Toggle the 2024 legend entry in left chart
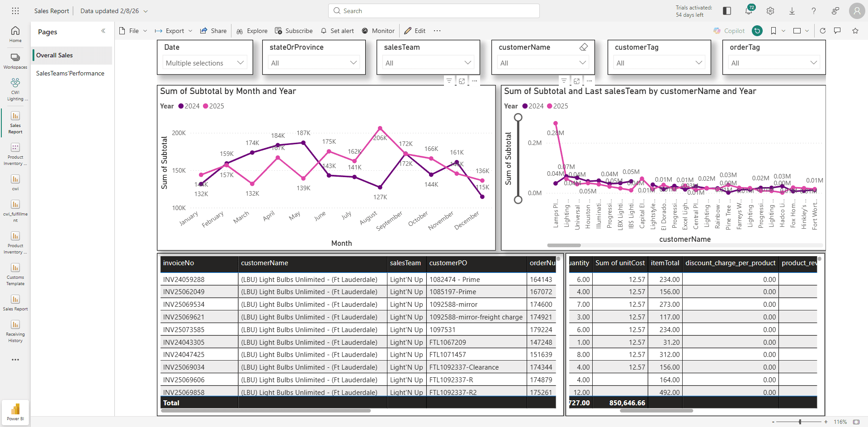 click(189, 106)
